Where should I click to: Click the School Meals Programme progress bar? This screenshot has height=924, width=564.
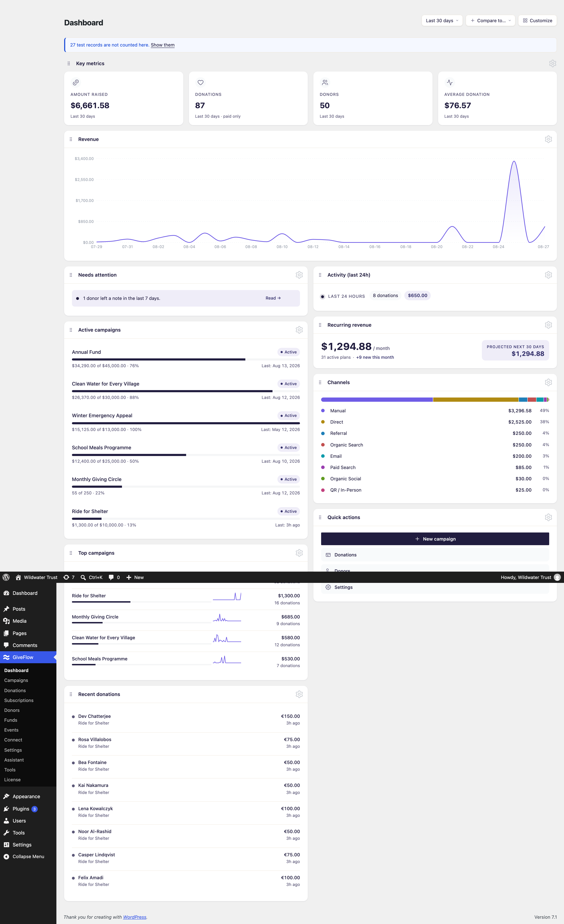tap(186, 455)
